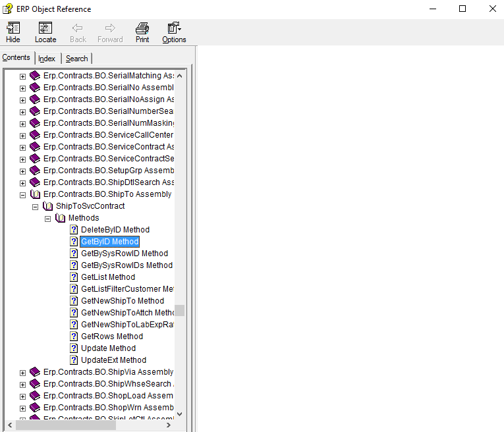
Task: Click the SerialNo Assembly book icon
Action: 35,88
